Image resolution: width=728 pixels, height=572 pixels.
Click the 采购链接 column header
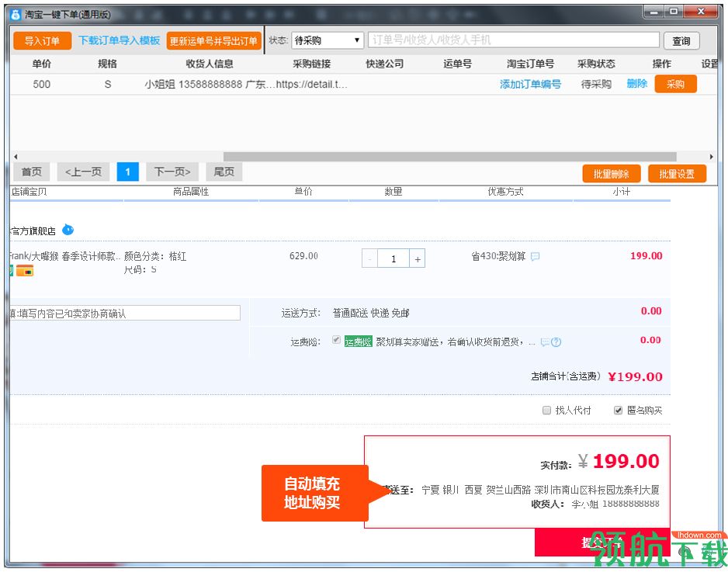[x=311, y=64]
